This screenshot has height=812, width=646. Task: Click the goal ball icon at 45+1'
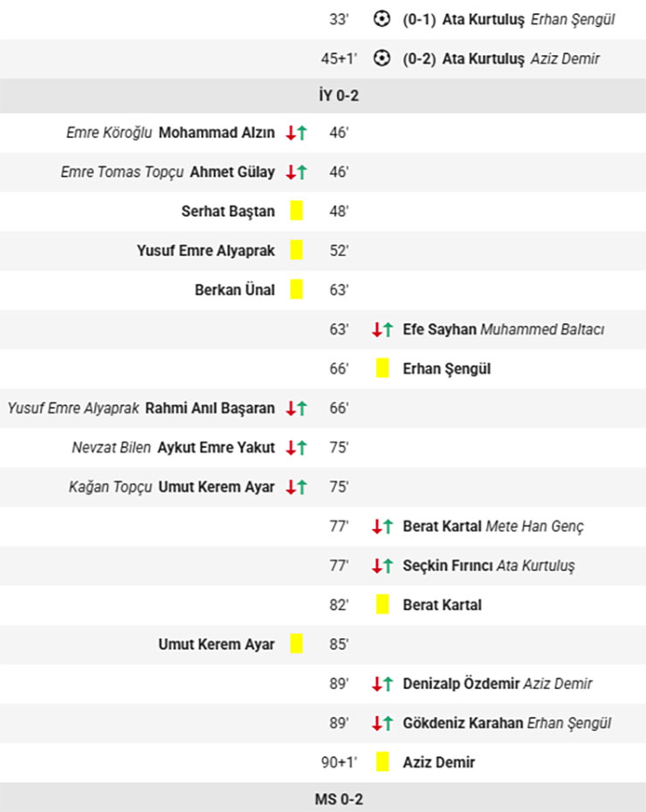coord(381,58)
